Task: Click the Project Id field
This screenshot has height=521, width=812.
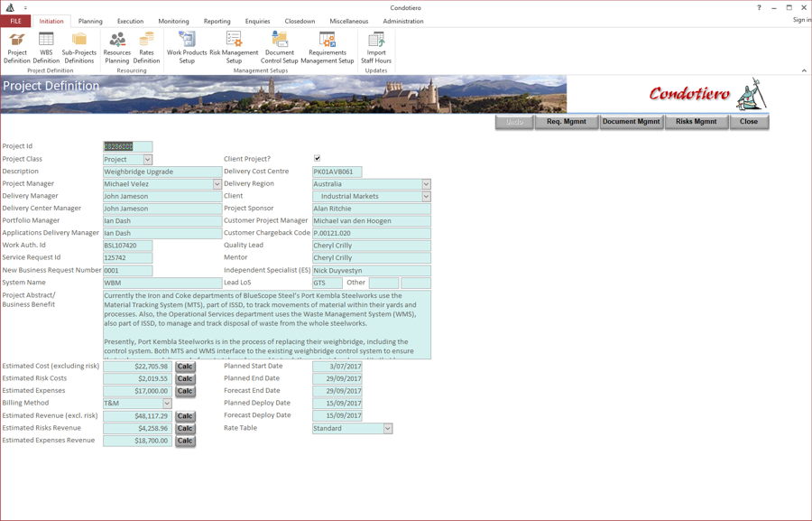Action: (128, 146)
